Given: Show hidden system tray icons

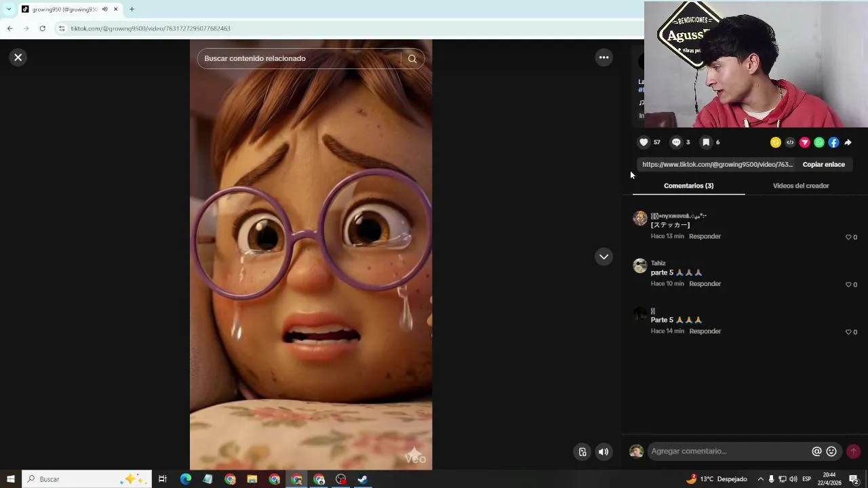Looking at the screenshot, I should [x=760, y=479].
